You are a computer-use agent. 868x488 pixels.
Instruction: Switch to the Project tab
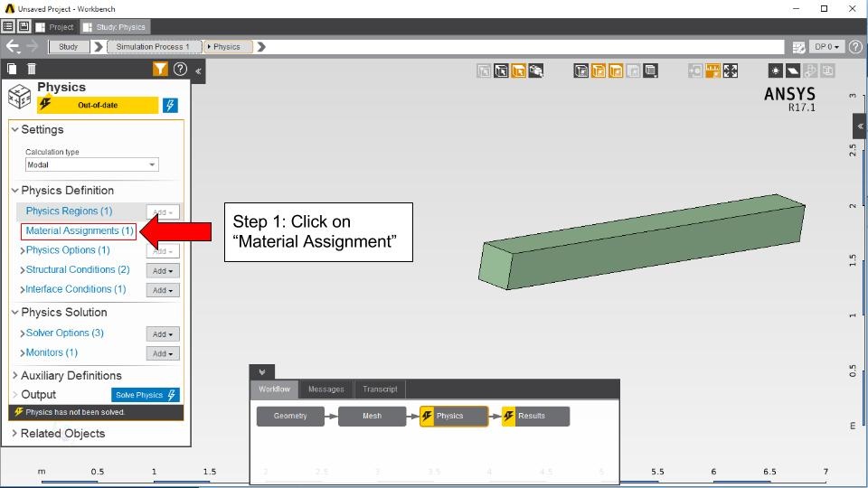point(55,26)
